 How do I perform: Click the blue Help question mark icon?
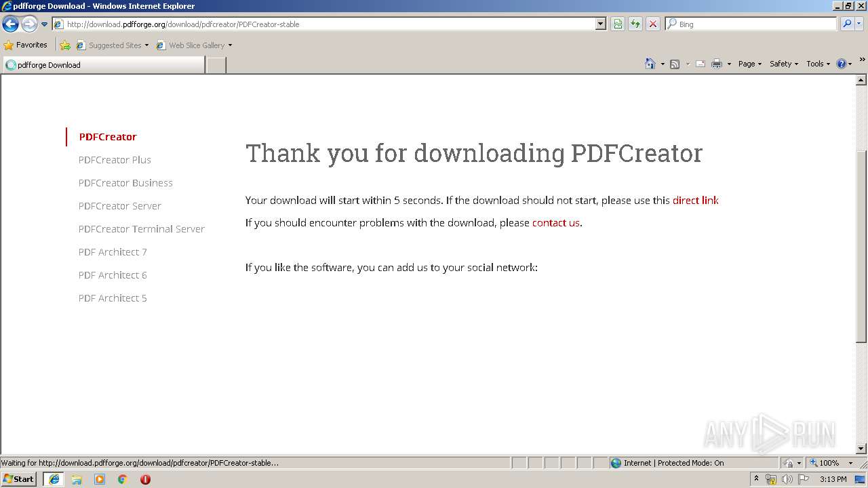click(x=842, y=64)
